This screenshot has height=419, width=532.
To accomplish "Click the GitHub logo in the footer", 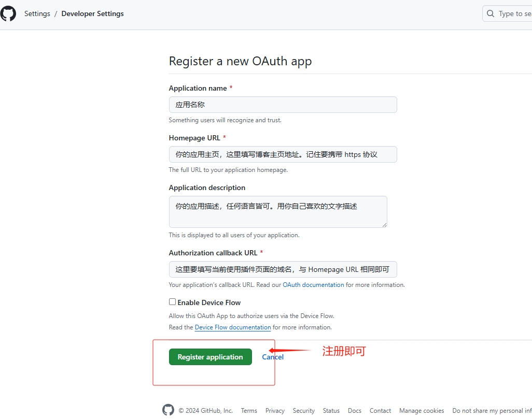I will (168, 410).
